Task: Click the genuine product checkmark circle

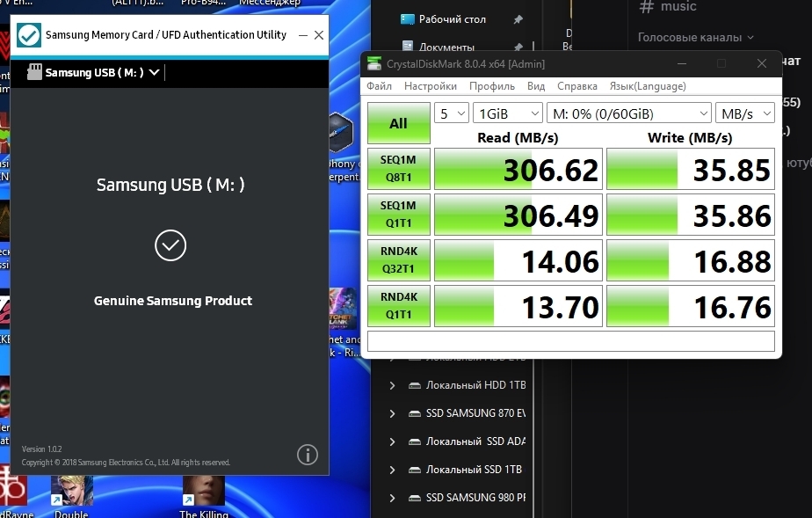Action: coord(170,245)
